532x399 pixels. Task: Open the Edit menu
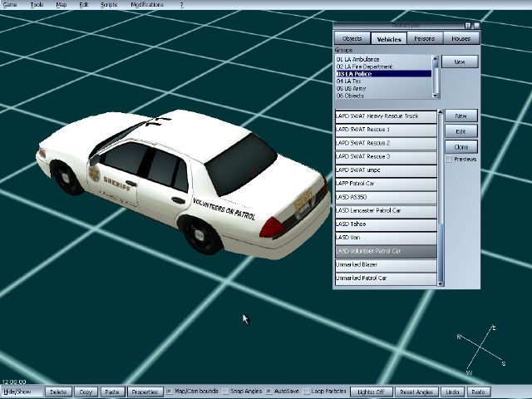point(83,5)
